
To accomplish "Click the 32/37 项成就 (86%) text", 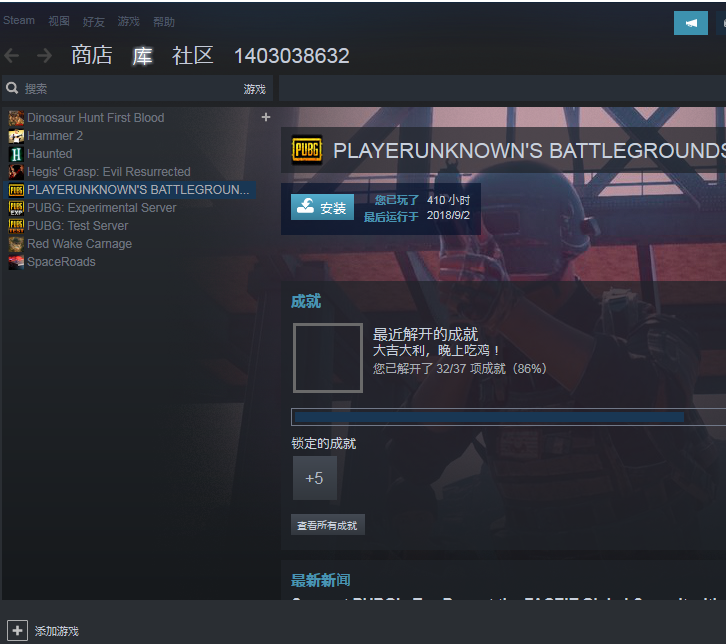I will (x=492, y=369).
